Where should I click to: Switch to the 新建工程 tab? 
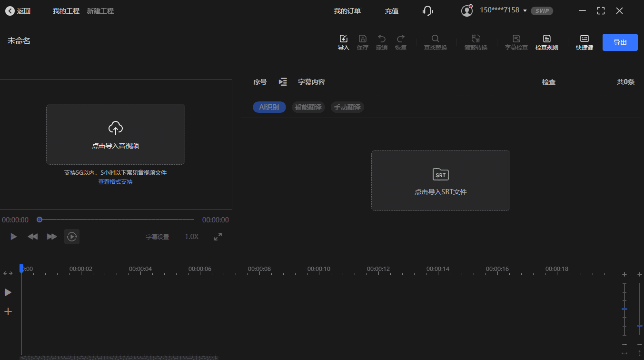100,11
